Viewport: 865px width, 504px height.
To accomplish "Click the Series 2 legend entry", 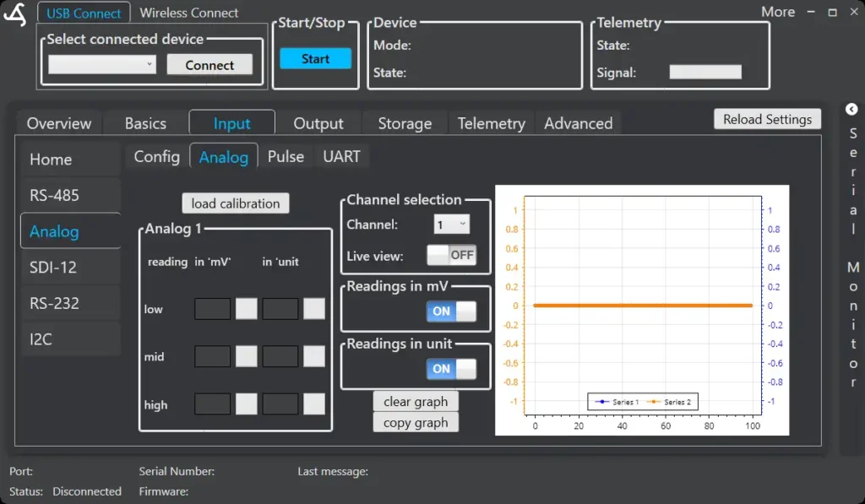I will coord(671,402).
